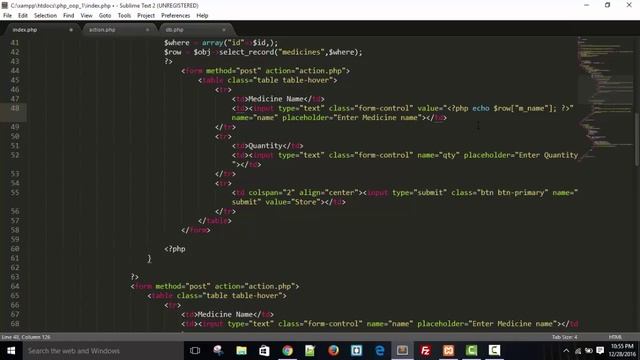Open the Selection menu

click(x=45, y=16)
